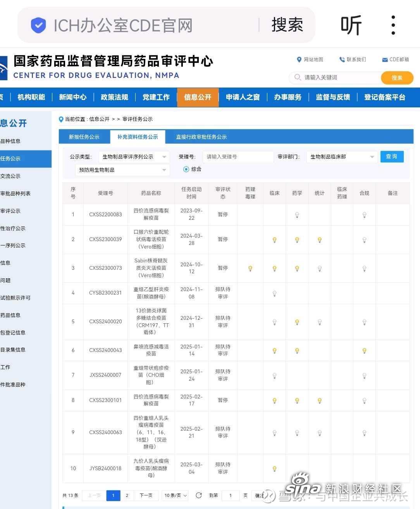Open 新闻中心 in the navigation bar
Screen dimensions: 420x509
coord(73,97)
